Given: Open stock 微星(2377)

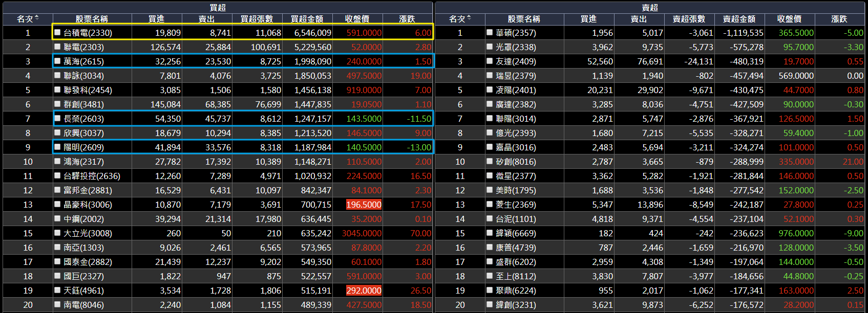Looking at the screenshot, I should (516, 176).
